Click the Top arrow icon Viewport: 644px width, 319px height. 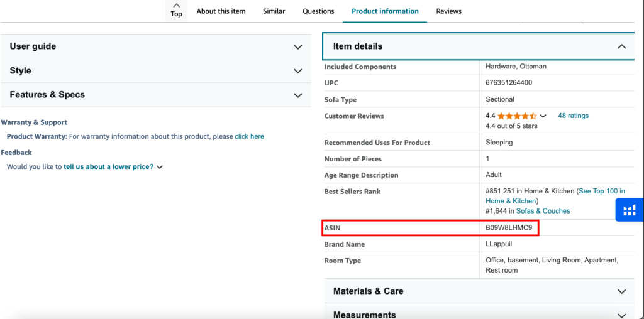click(x=176, y=6)
